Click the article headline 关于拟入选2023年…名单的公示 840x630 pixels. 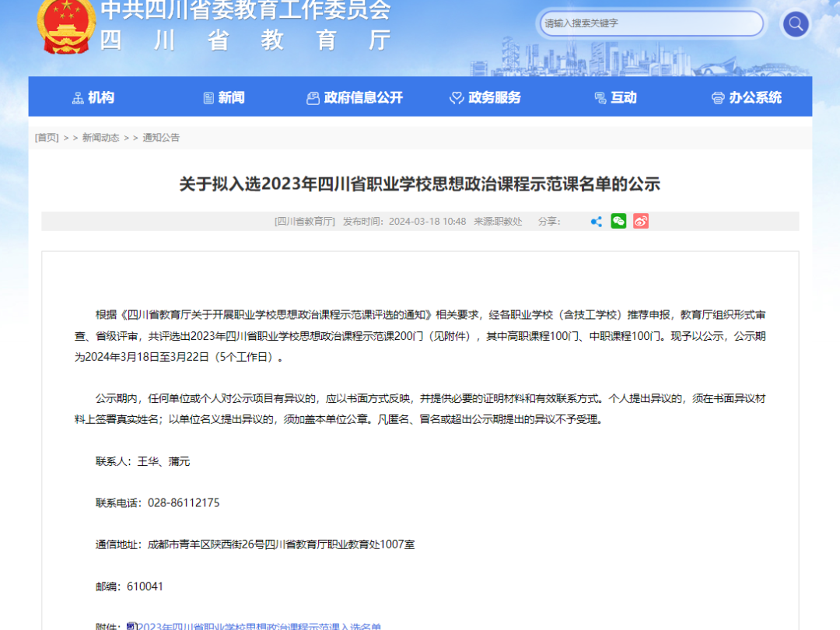pyautogui.click(x=419, y=184)
